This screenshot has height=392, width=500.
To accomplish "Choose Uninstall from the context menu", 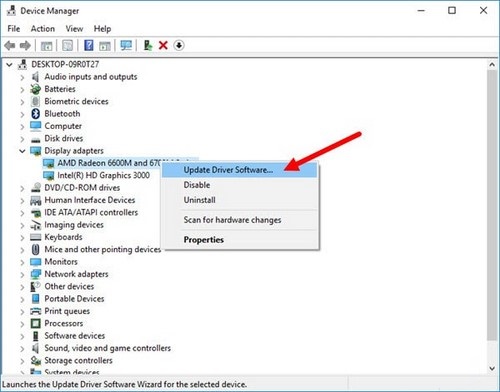I will 239,200.
